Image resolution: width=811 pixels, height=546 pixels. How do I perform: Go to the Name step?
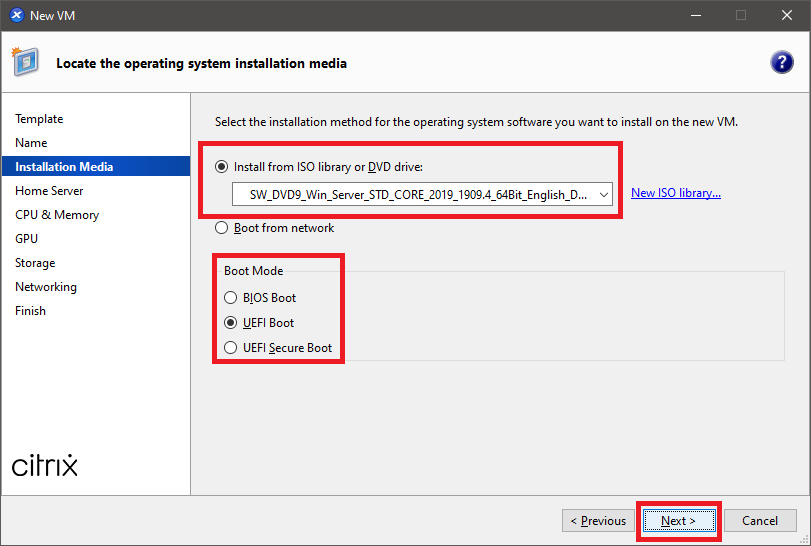point(31,143)
